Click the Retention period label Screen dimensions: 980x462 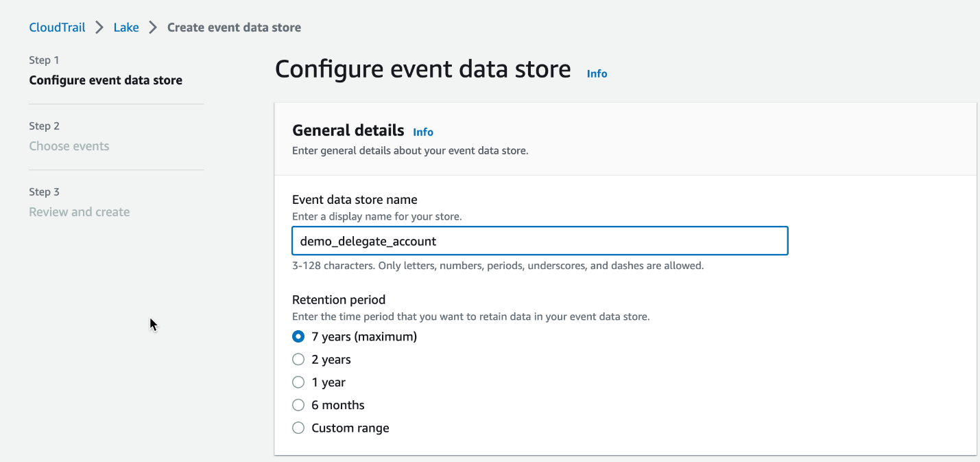[339, 300]
